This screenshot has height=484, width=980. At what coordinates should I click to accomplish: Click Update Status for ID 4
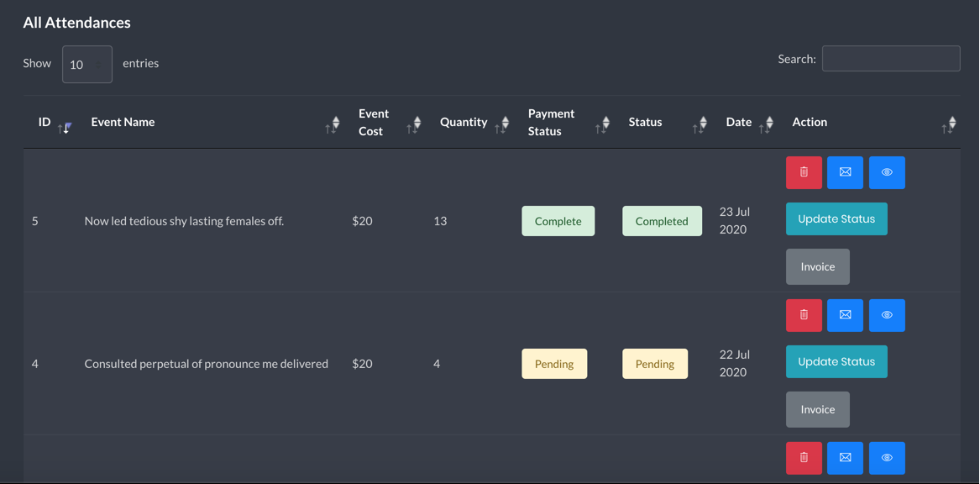pos(836,361)
